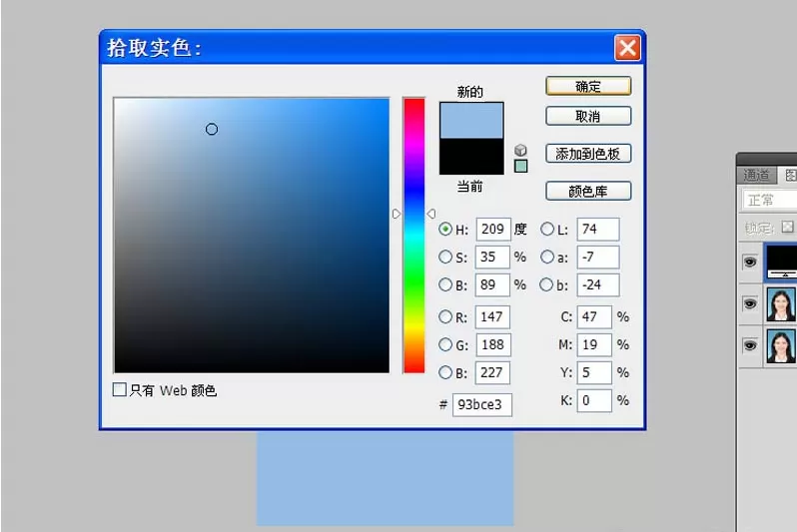The image size is (797, 532).
Task: Click the 新的 new color swatch
Action: coord(471,121)
